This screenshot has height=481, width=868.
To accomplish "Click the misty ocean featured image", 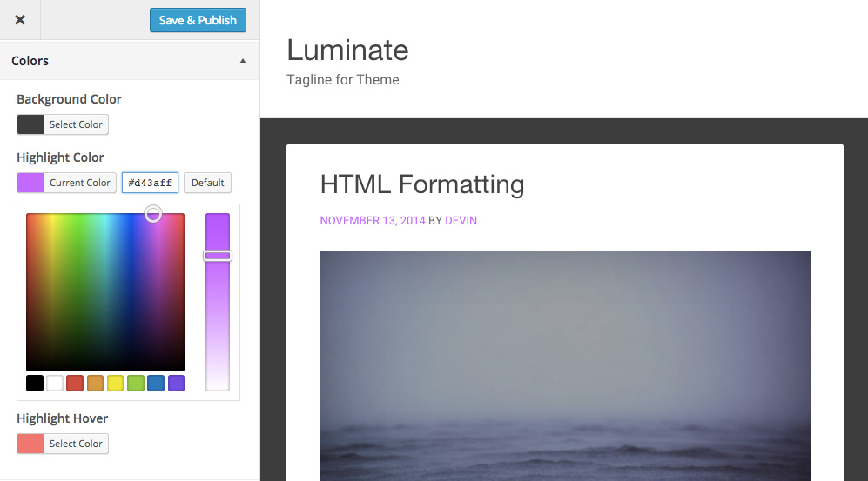I will pos(565,365).
